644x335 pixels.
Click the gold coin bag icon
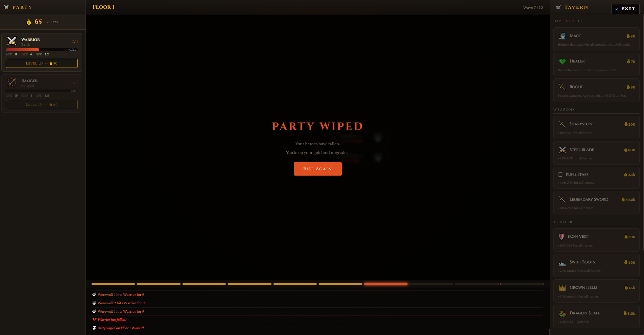29,22
